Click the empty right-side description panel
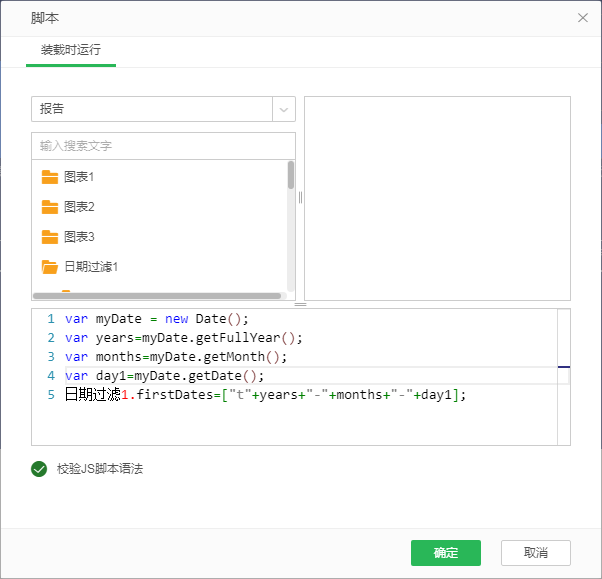The height and width of the screenshot is (579, 602). (437, 198)
